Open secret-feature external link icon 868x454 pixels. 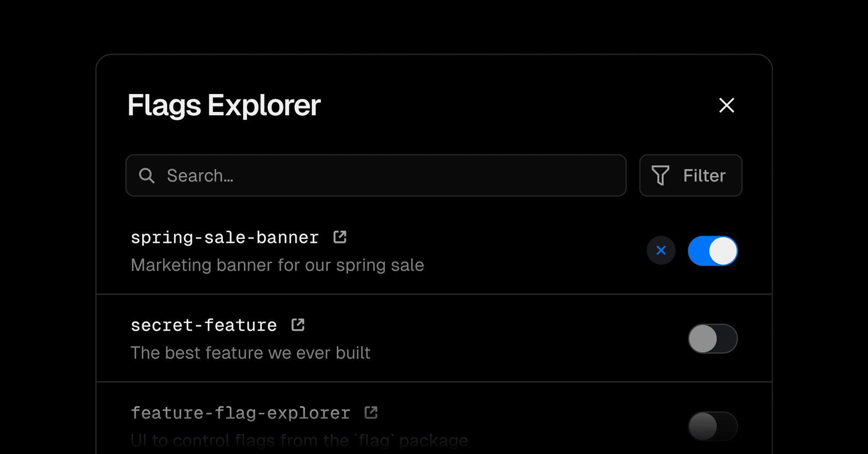tap(298, 325)
